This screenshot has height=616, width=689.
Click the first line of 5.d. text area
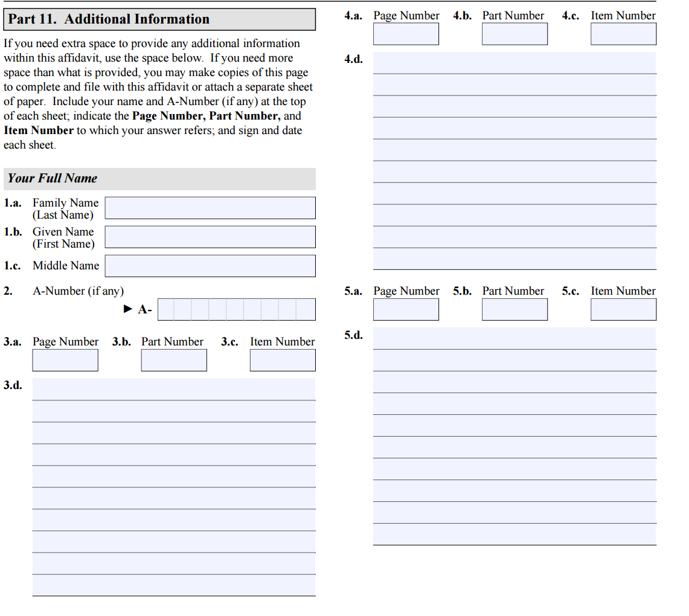pos(514,338)
